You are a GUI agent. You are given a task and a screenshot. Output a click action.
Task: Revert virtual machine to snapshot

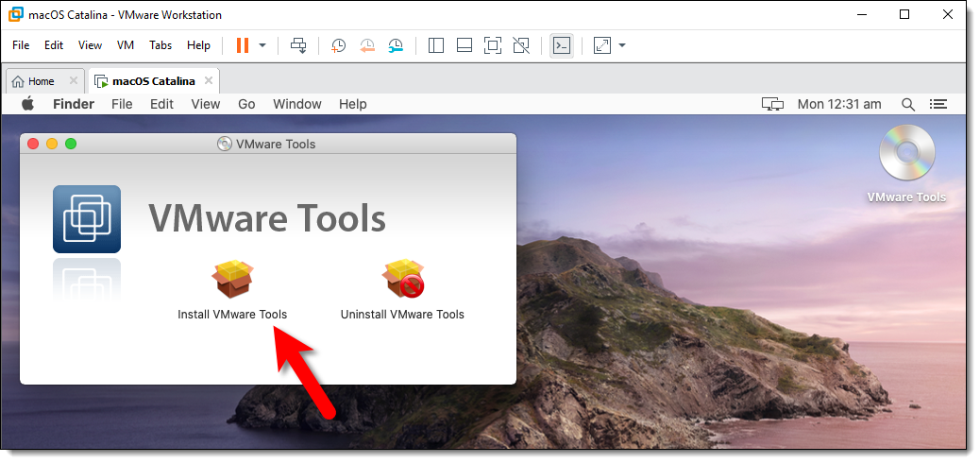[x=367, y=45]
